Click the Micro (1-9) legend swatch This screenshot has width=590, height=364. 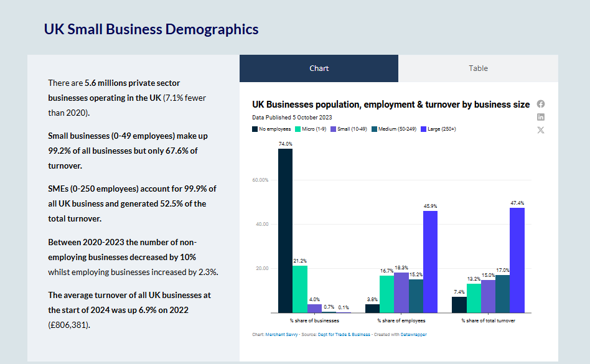tap(298, 129)
